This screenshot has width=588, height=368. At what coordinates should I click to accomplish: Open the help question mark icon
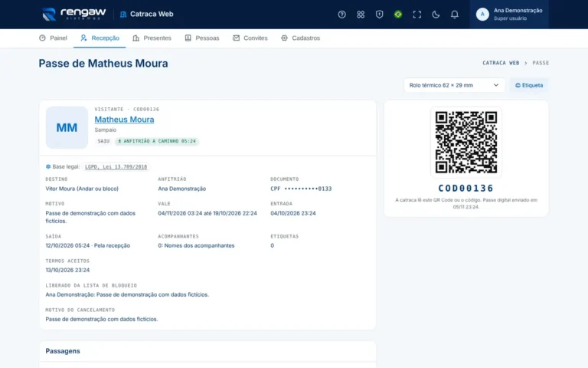pyautogui.click(x=341, y=15)
